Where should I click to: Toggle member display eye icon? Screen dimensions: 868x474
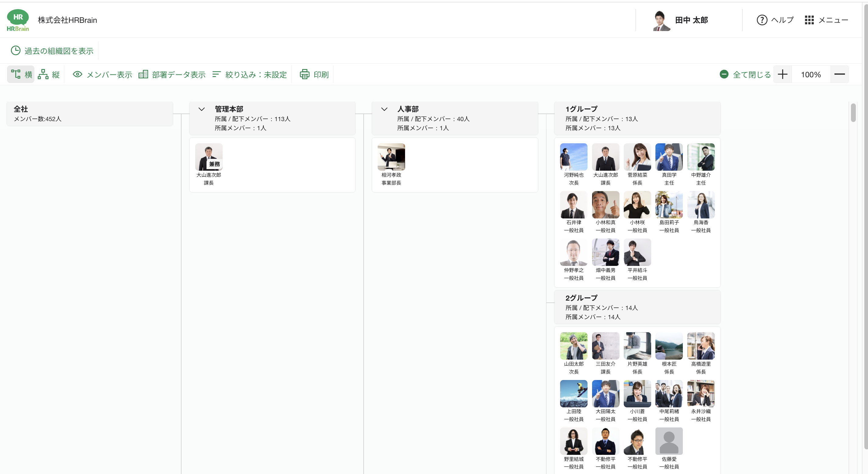77,75
